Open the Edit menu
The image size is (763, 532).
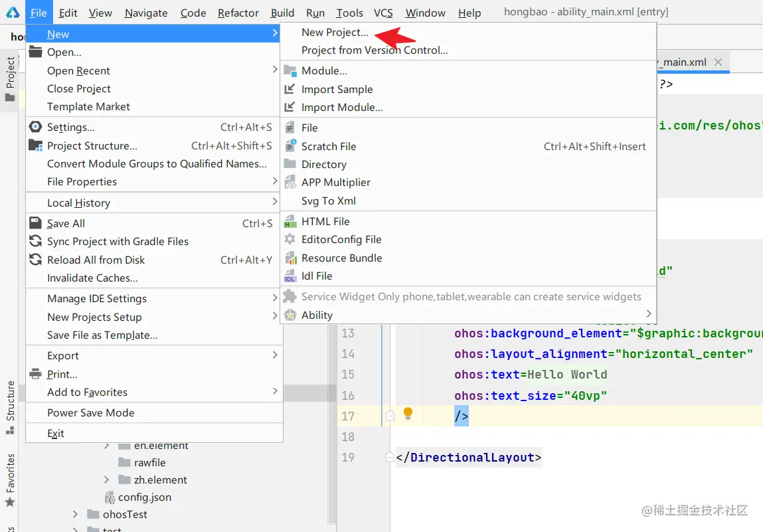coord(68,13)
